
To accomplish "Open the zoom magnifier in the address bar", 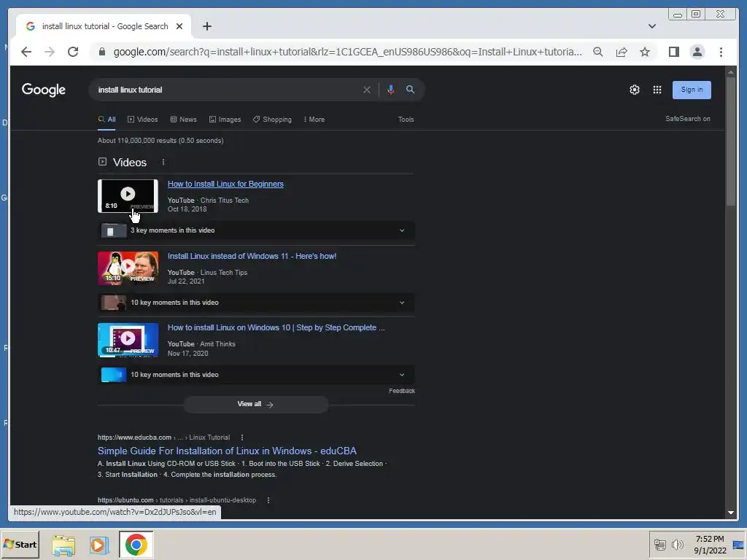I will point(598,52).
